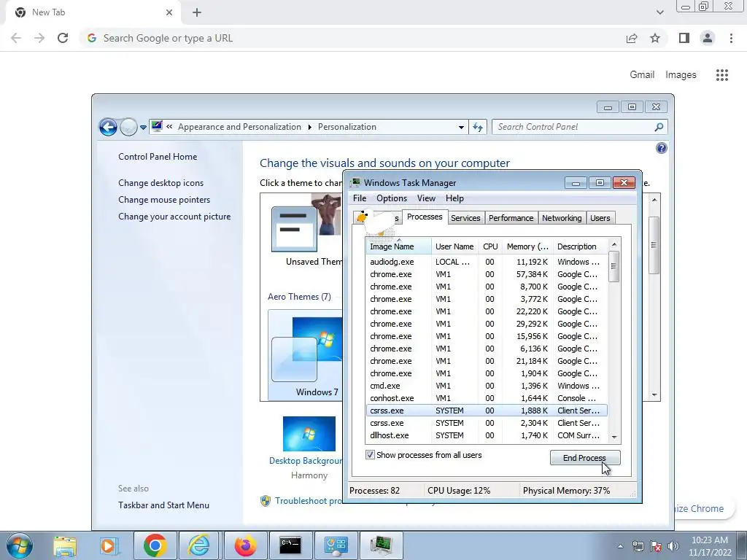The image size is (747, 560).
Task: Select the audiodg.exe process row
Action: point(487,262)
